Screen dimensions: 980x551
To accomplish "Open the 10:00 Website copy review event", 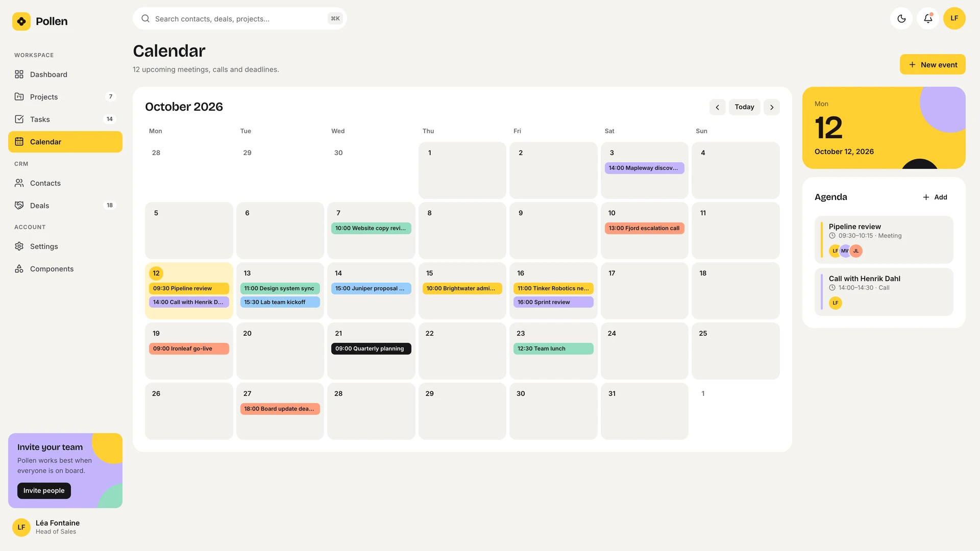I will click(371, 228).
